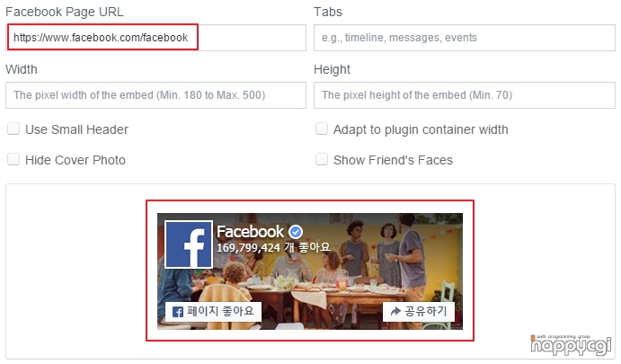Check Adapt to plugin container width
This screenshot has height=364, width=621.
pos(322,129)
